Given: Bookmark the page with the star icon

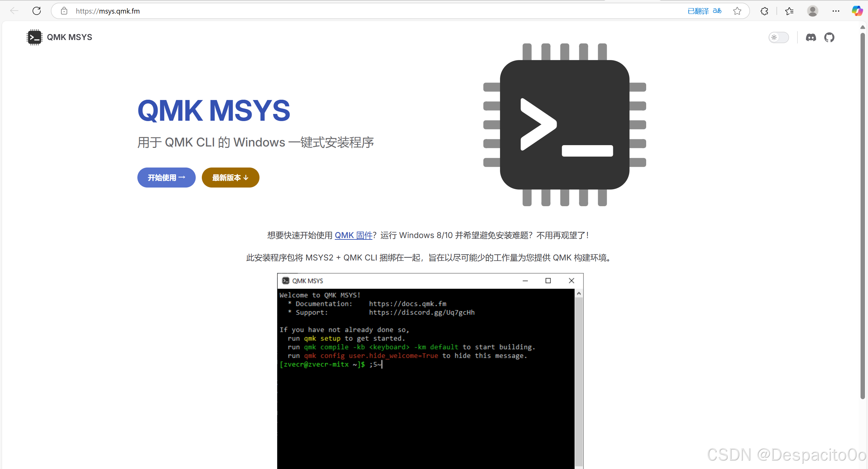Looking at the screenshot, I should pos(737,11).
